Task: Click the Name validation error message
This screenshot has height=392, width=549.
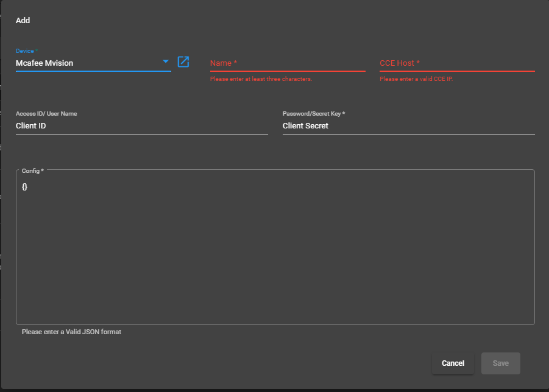Action: 262,79
